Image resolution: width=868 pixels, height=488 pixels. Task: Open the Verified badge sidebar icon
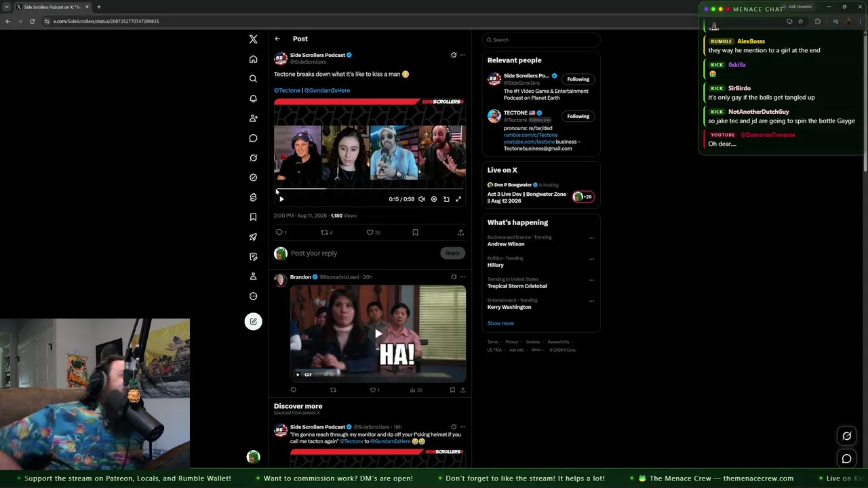click(x=253, y=178)
